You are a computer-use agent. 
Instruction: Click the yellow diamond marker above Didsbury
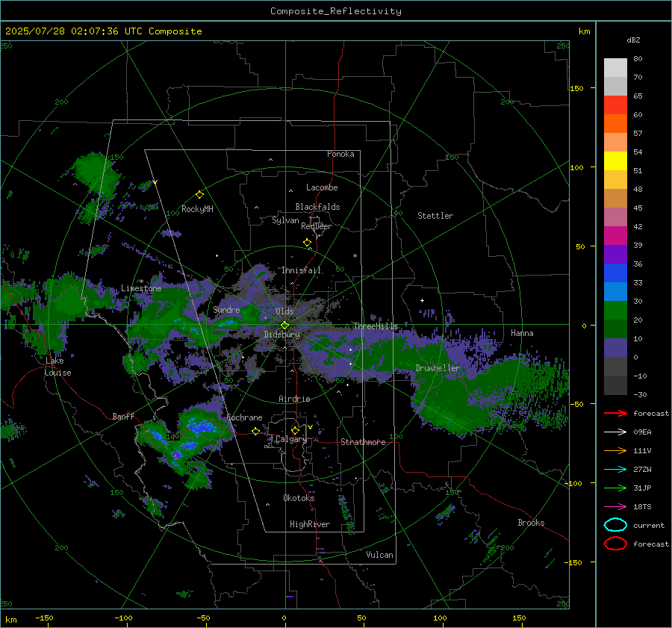click(x=284, y=326)
